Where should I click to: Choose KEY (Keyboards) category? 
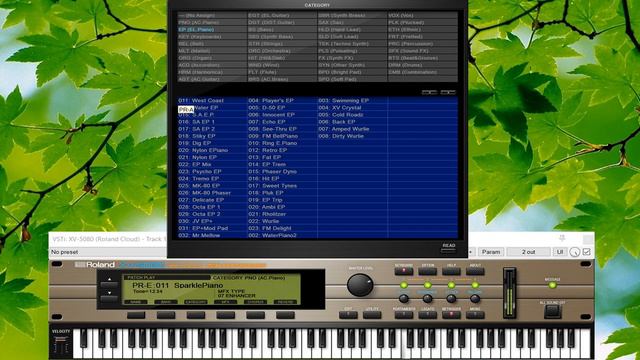click(x=212, y=36)
